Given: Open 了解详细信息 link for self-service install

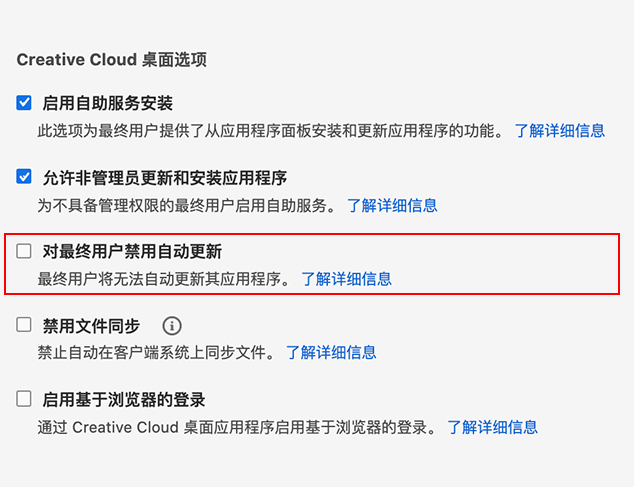Looking at the screenshot, I should point(560,131).
